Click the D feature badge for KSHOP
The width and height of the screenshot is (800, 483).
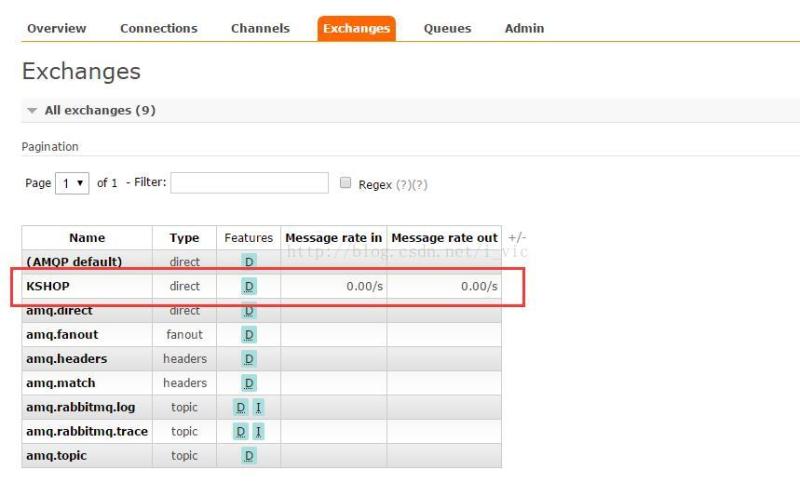249,286
